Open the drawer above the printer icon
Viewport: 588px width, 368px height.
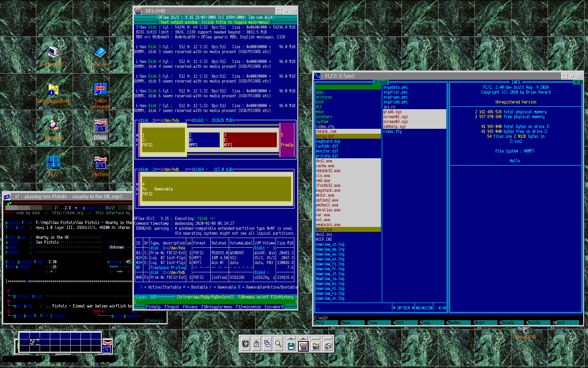coord(328,338)
